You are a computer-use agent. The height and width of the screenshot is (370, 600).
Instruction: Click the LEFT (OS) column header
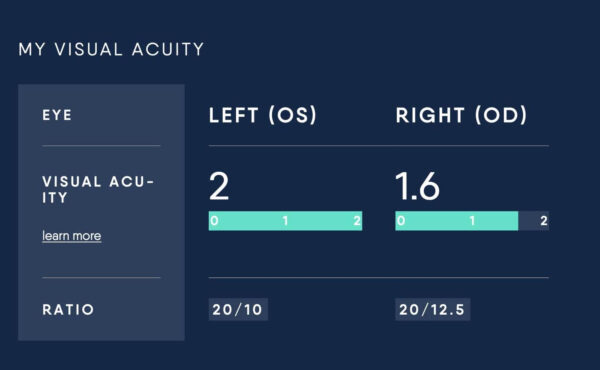point(263,115)
